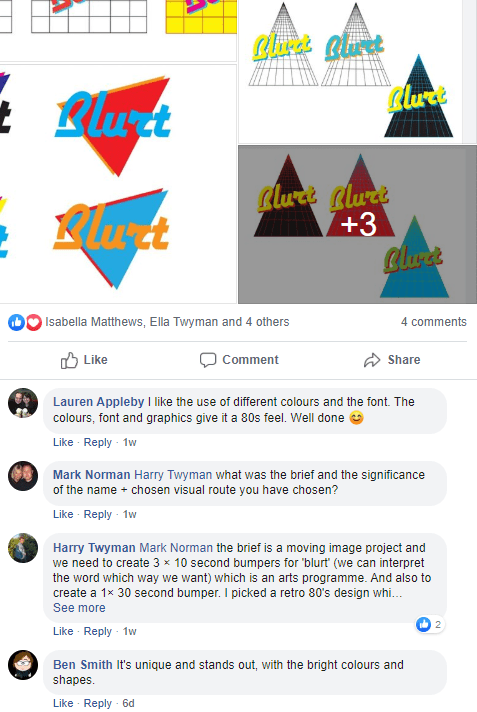Viewport: 477px width, 712px height.
Task: Click the 6d timestamp on Ben Smith's comment
Action: pos(129,703)
